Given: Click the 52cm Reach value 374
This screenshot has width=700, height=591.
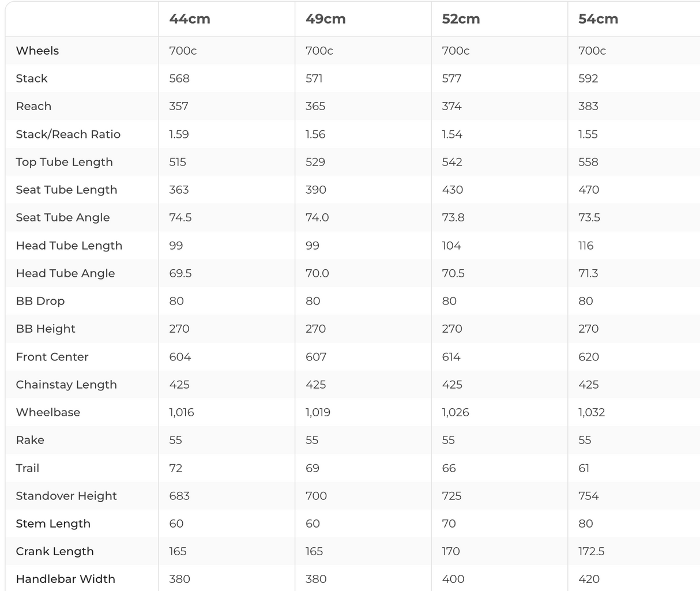Looking at the screenshot, I should pyautogui.click(x=451, y=106).
